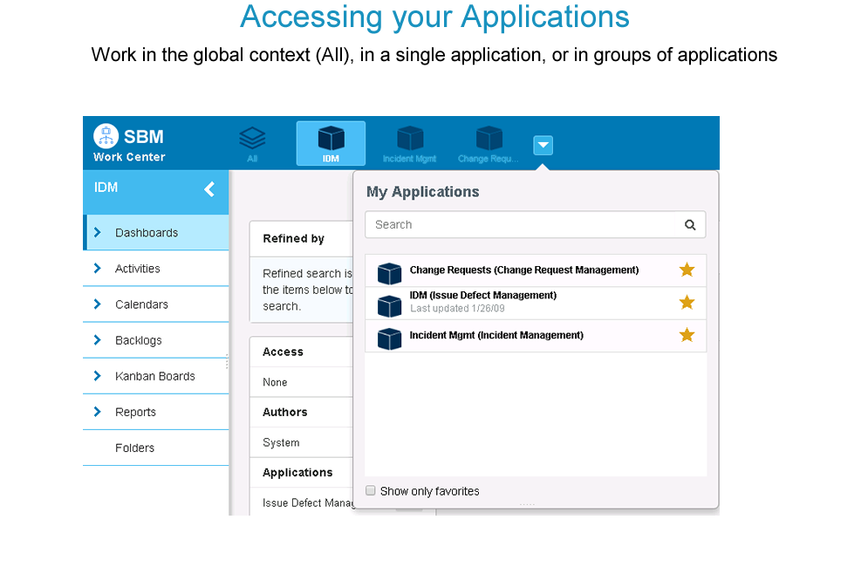Collapse the IDM sidebar with the arrow
This screenshot has width=868, height=588.
tap(209, 188)
